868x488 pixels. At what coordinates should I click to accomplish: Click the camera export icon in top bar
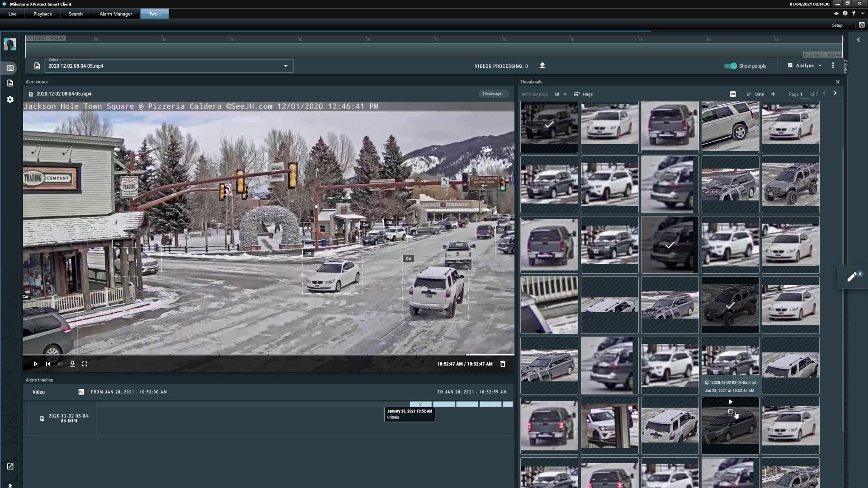coord(836,14)
